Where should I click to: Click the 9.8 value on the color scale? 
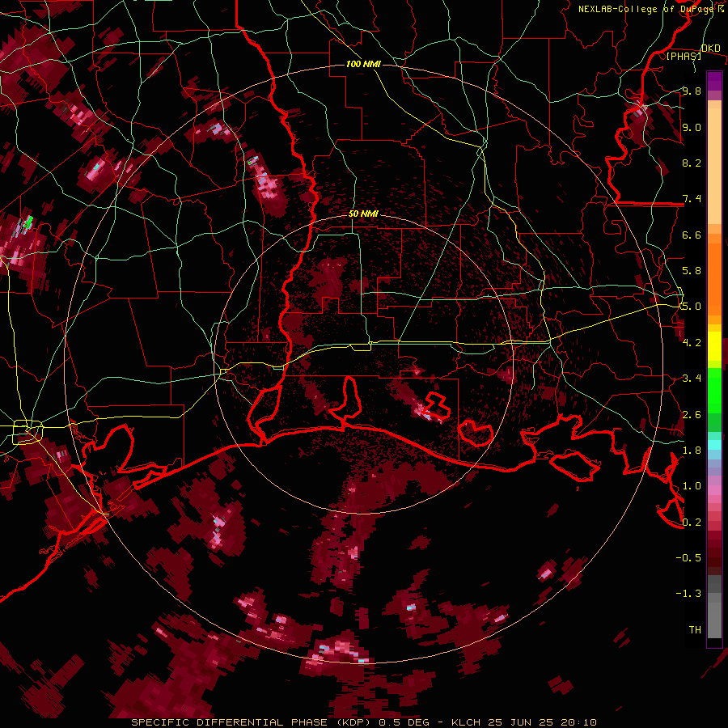point(692,91)
